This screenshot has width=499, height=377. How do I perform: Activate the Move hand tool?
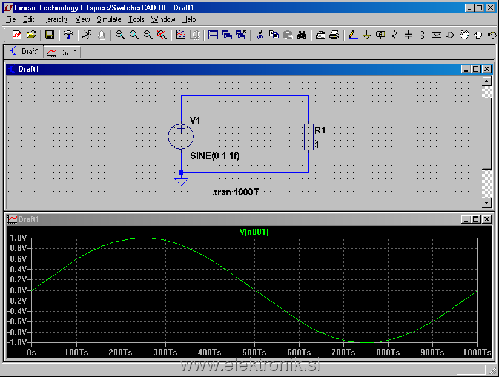464,35
